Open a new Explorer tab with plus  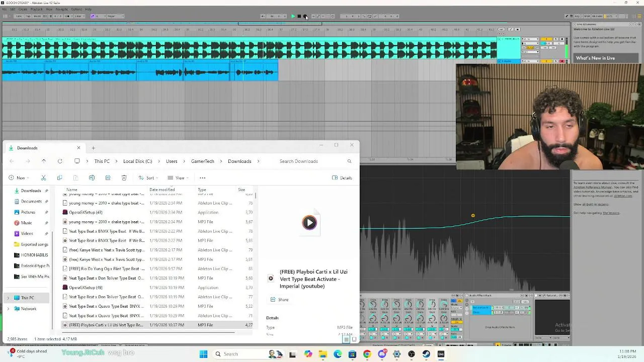93,148
